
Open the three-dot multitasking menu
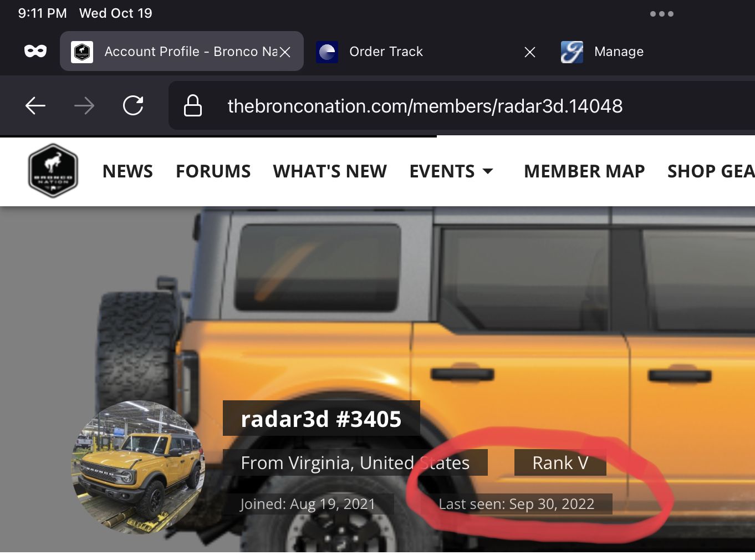[x=662, y=14]
